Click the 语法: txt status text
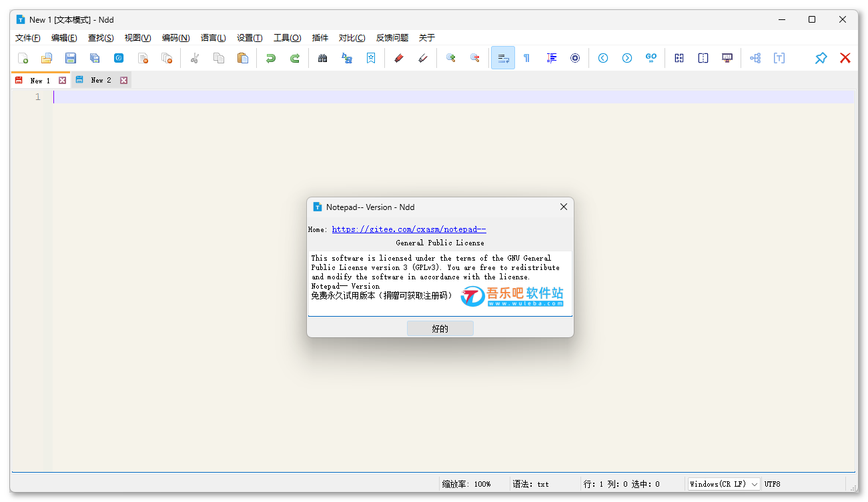 (x=531, y=484)
